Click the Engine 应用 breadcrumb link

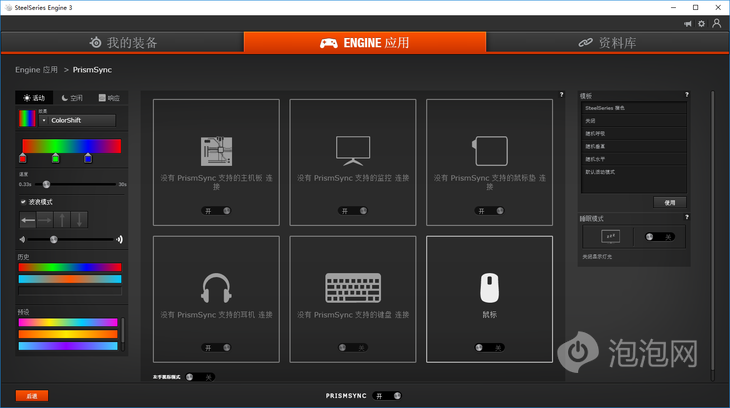(x=36, y=69)
